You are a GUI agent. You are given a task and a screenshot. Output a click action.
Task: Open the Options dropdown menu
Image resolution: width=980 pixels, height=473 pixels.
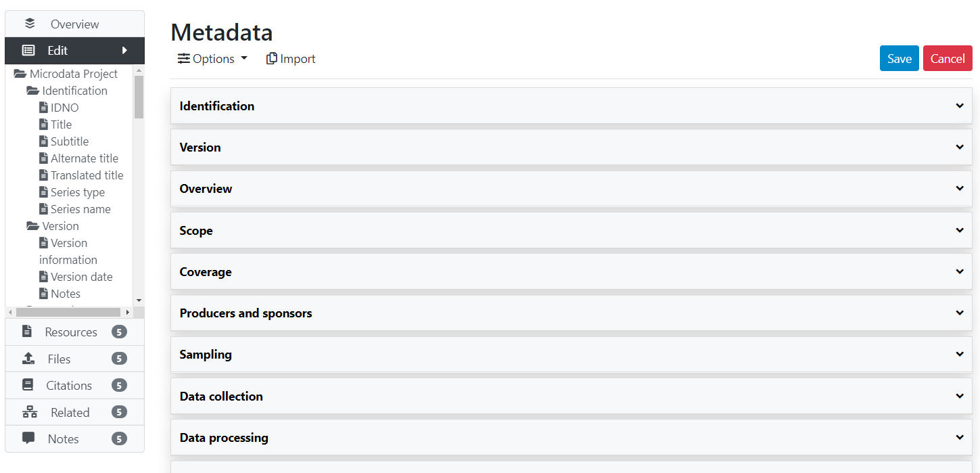[213, 59]
